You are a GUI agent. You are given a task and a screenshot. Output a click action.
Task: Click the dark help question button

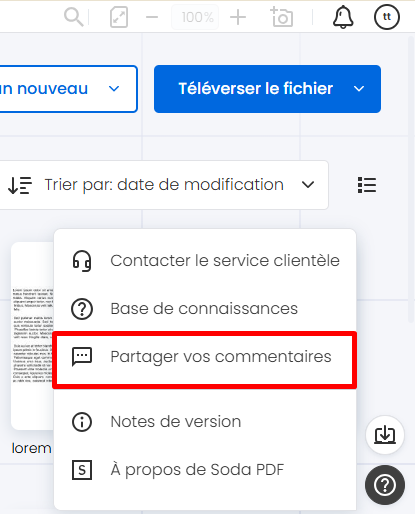click(385, 485)
